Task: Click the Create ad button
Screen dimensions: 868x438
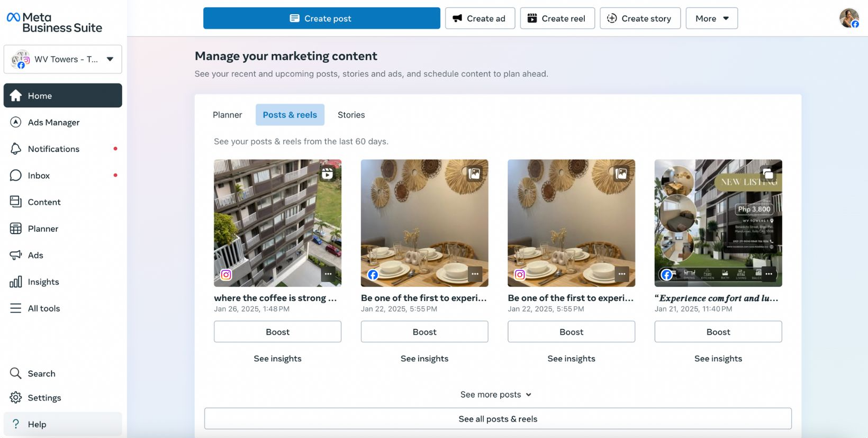Action: click(x=480, y=18)
